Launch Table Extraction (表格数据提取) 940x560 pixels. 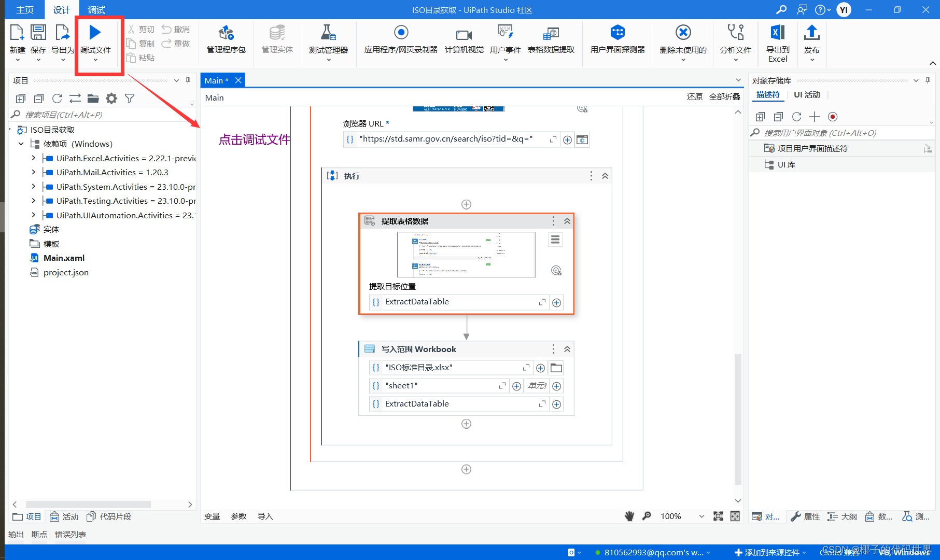(551, 40)
